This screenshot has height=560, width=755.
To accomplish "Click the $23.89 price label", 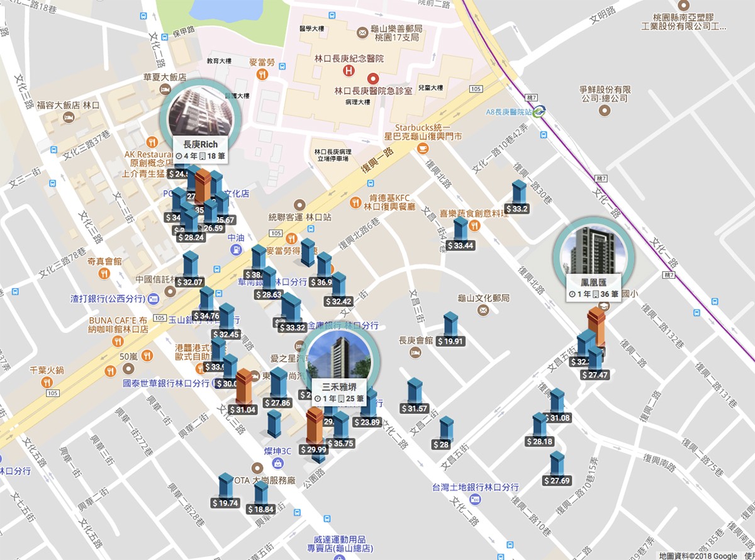I will 367,422.
